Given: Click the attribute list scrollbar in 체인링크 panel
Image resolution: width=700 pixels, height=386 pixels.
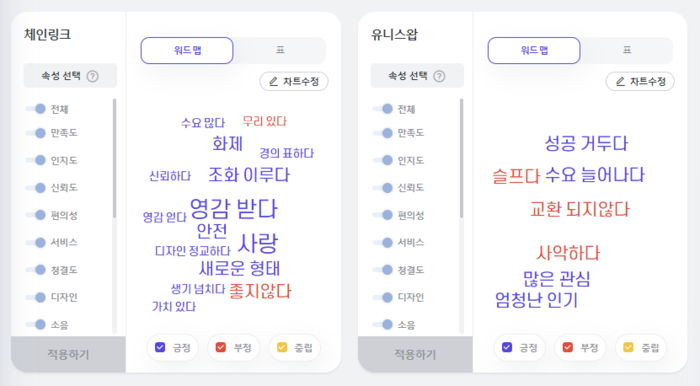Looking at the screenshot, I should pyautogui.click(x=115, y=158).
